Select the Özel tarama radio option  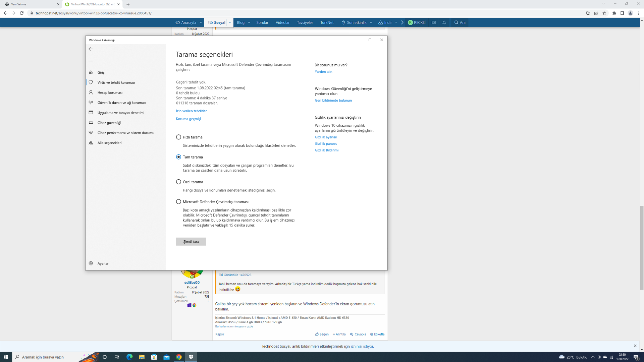pyautogui.click(x=178, y=182)
